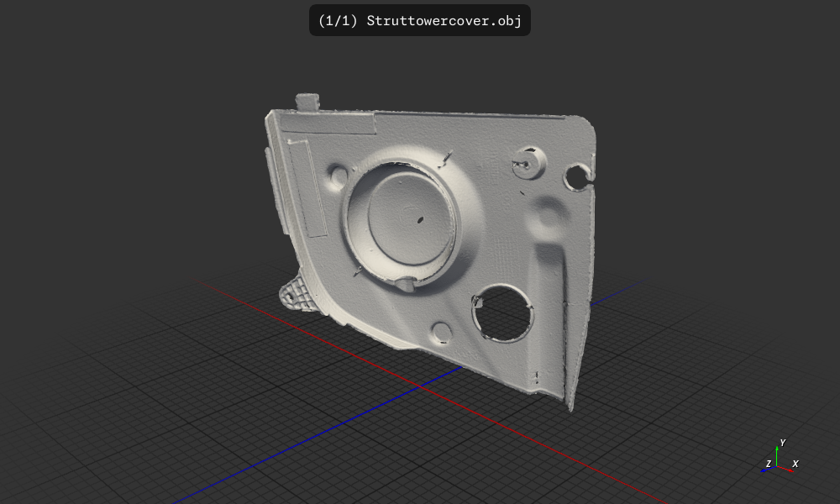Click the Struttowercover.obj file title label
840x504 pixels.
pyautogui.click(x=420, y=20)
